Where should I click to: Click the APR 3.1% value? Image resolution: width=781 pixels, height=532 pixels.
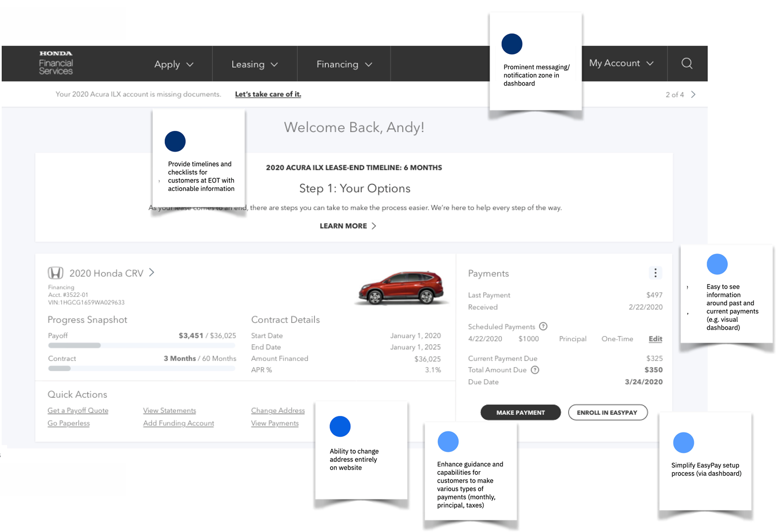433,370
